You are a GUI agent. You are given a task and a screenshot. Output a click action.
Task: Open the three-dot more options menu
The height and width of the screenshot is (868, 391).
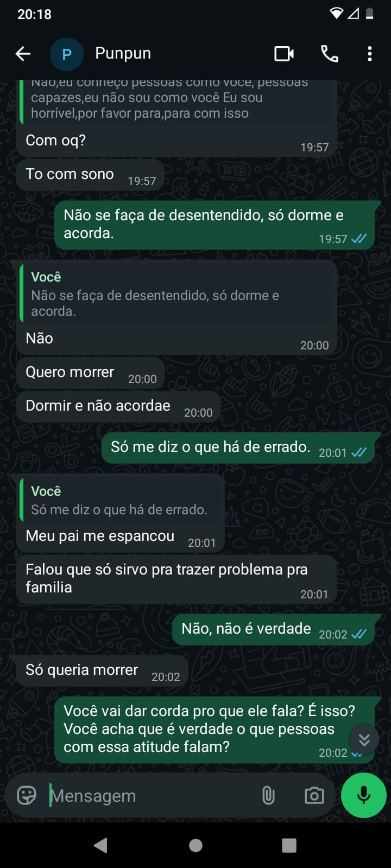(x=369, y=54)
